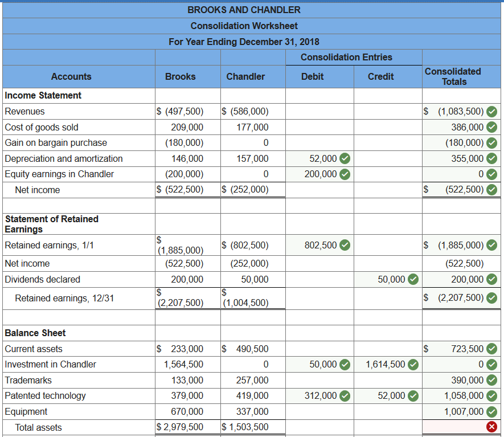Click the check beside consolidated 200,000 dividends declared
Viewport: 504px width, 437px height.
491,279
